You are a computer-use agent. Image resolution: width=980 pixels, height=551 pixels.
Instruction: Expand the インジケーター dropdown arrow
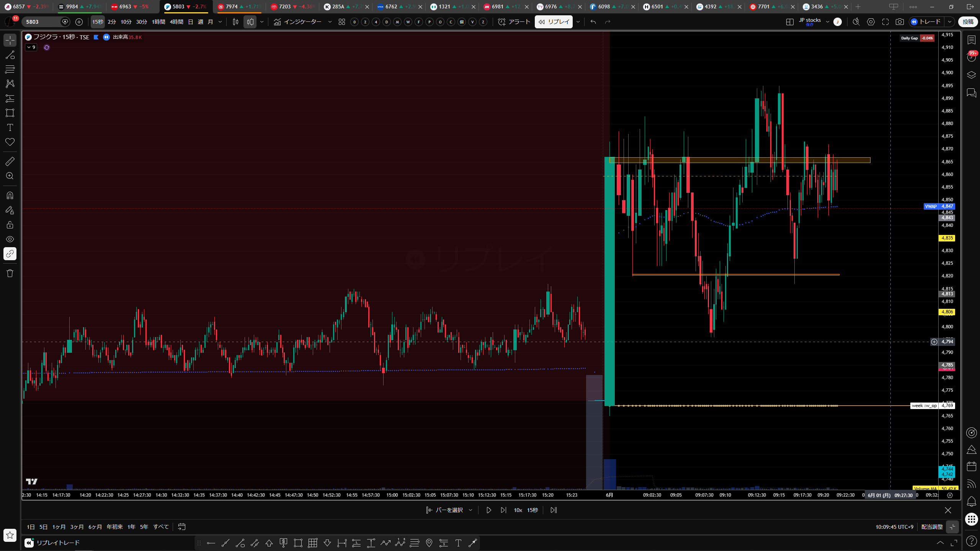coord(330,22)
